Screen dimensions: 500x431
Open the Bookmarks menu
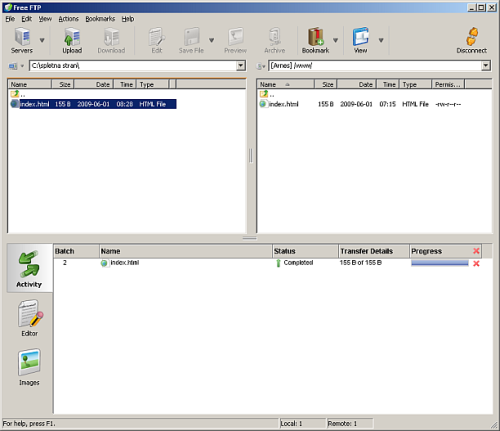100,19
